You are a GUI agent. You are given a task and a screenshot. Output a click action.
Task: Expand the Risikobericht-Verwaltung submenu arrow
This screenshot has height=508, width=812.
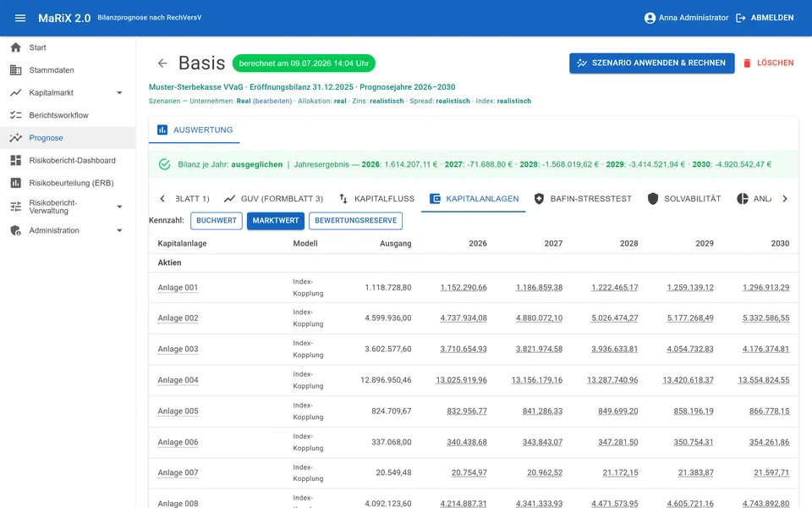(119, 207)
